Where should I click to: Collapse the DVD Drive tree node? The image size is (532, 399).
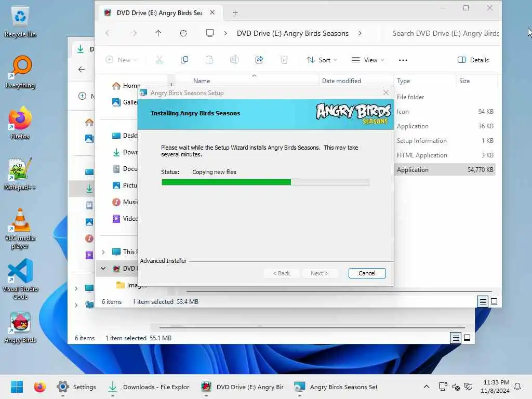pyautogui.click(x=103, y=269)
